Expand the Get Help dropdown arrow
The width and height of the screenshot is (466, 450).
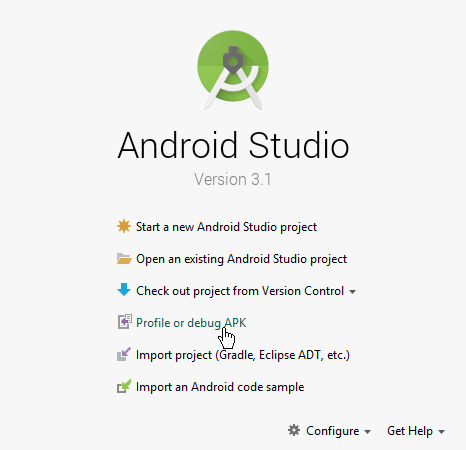[441, 432]
